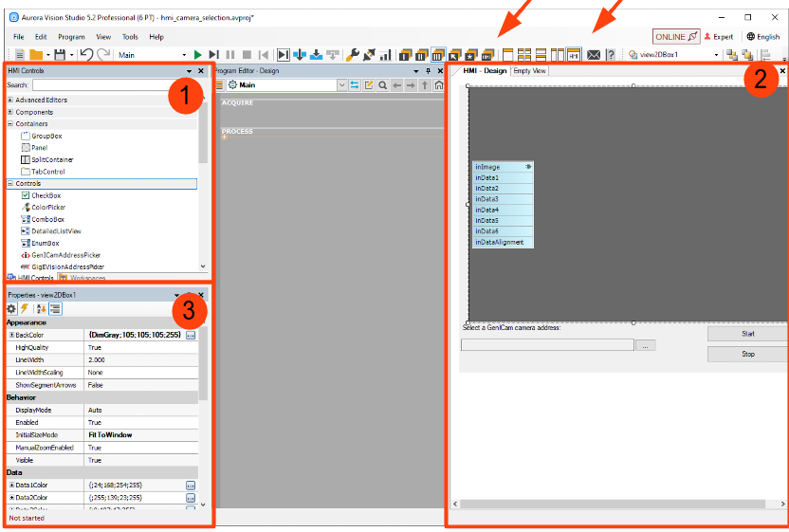Select the CheckBox control in HMI Controls

46,195
